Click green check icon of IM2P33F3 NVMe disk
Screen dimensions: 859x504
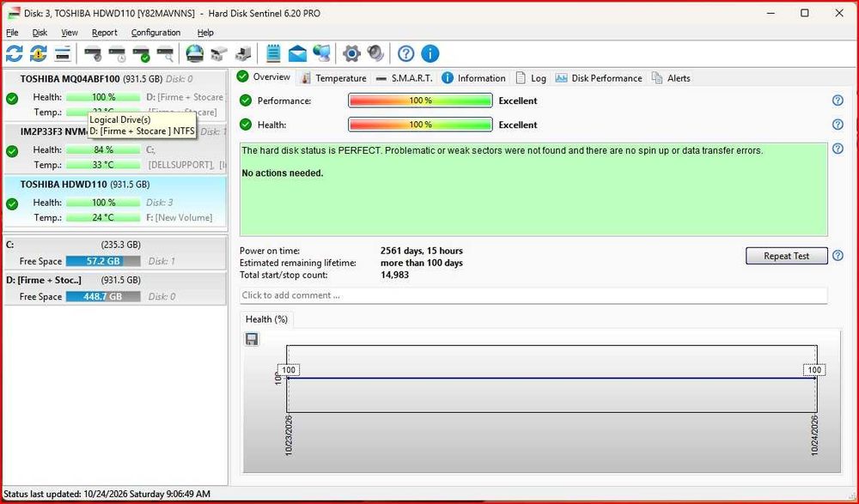(x=12, y=151)
